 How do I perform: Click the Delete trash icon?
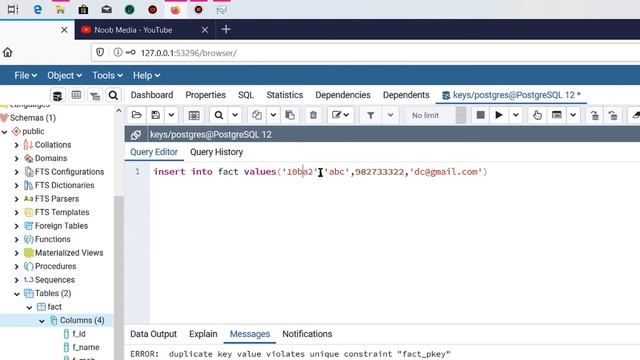(x=313, y=115)
